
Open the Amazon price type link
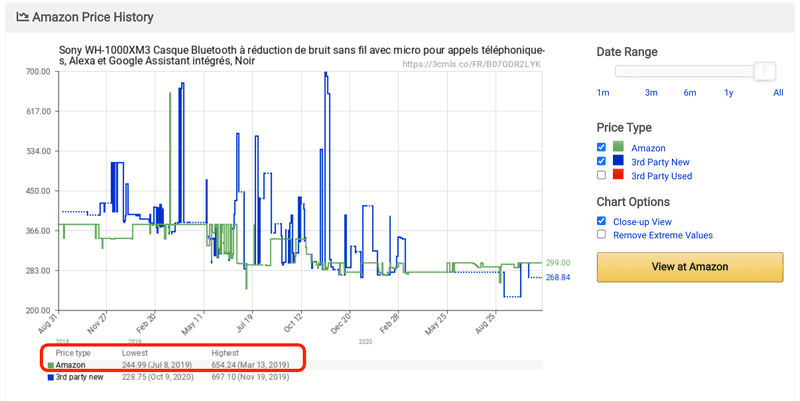648,148
